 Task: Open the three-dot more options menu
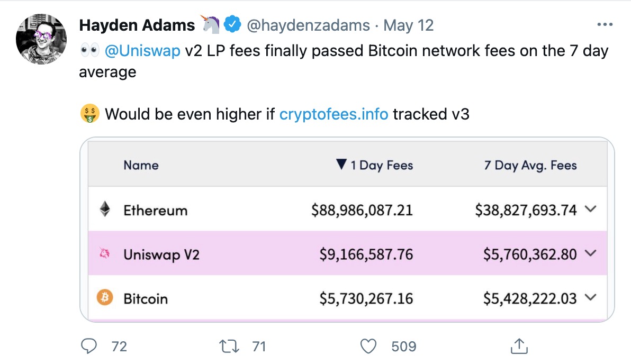tap(605, 25)
